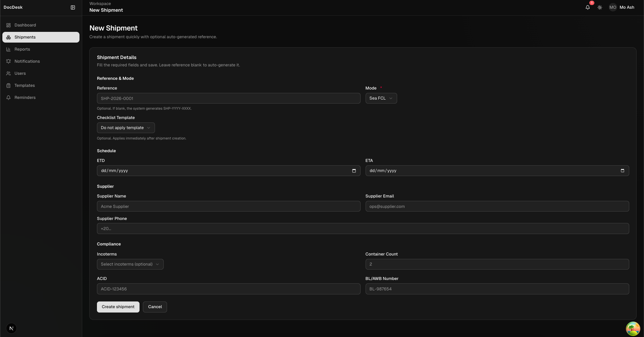Open the ETA calendar picker icon

(623, 171)
